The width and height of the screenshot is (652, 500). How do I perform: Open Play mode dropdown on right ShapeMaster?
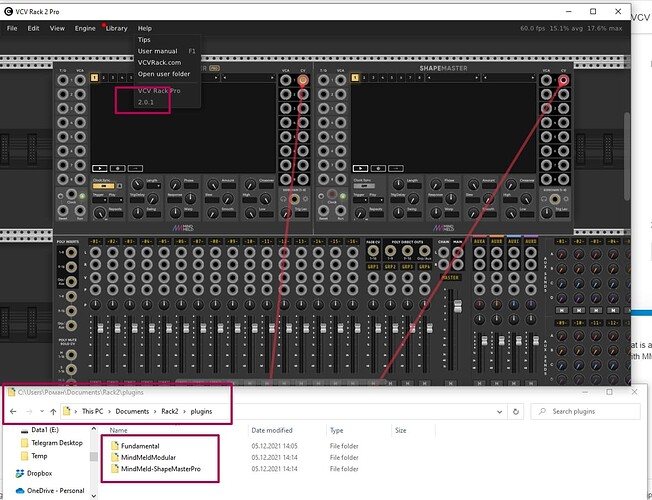point(377,200)
